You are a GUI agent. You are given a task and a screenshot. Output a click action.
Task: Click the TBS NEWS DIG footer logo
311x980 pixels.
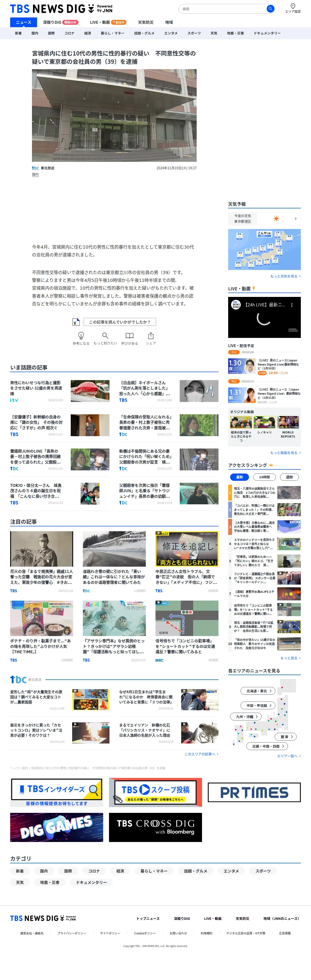(x=43, y=918)
